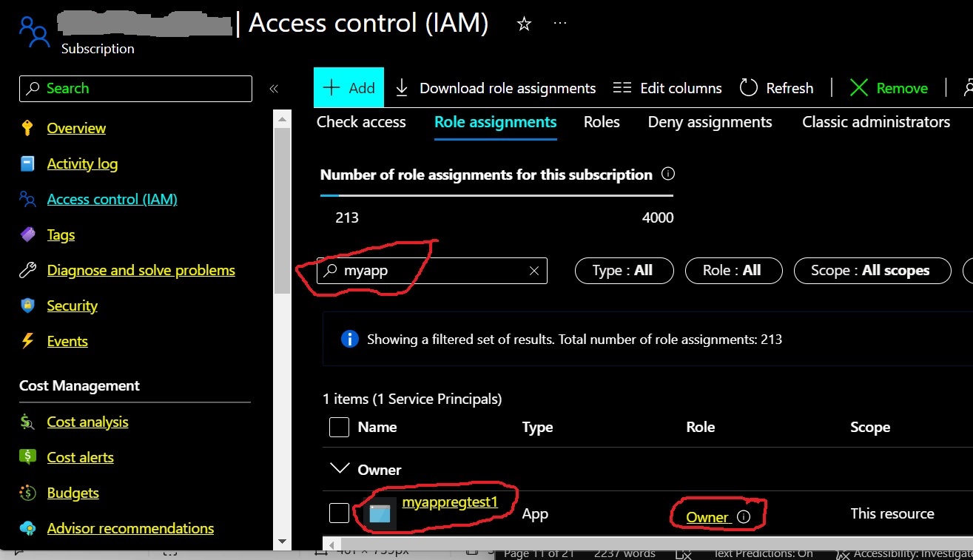Click the blue info icon in the filtered results banner

click(349, 340)
